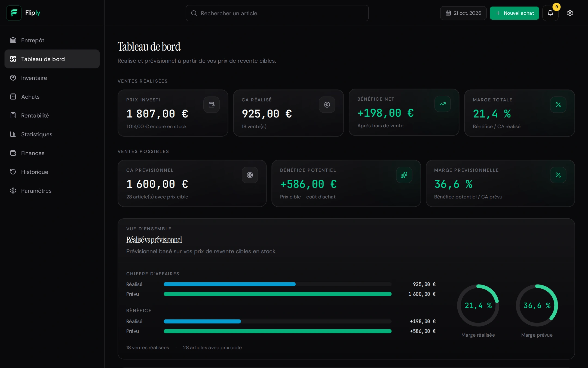Click the Nouvel achat button

(x=514, y=13)
